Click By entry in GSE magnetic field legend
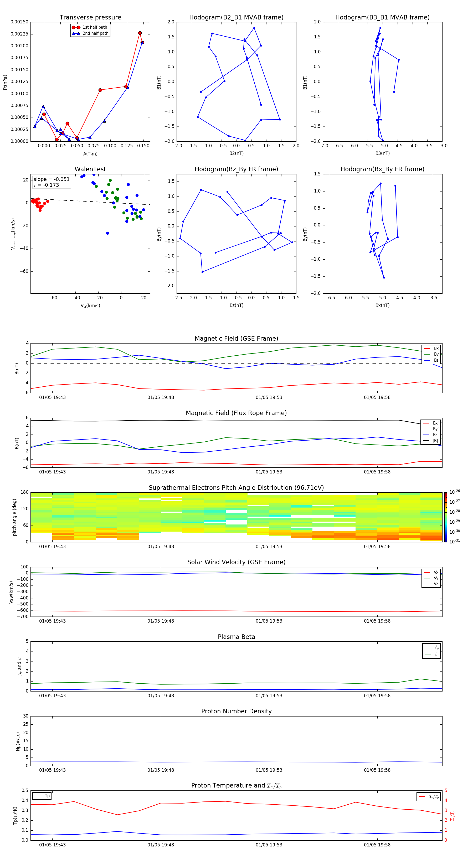Viewport: 473px width, 868px height. point(431,354)
